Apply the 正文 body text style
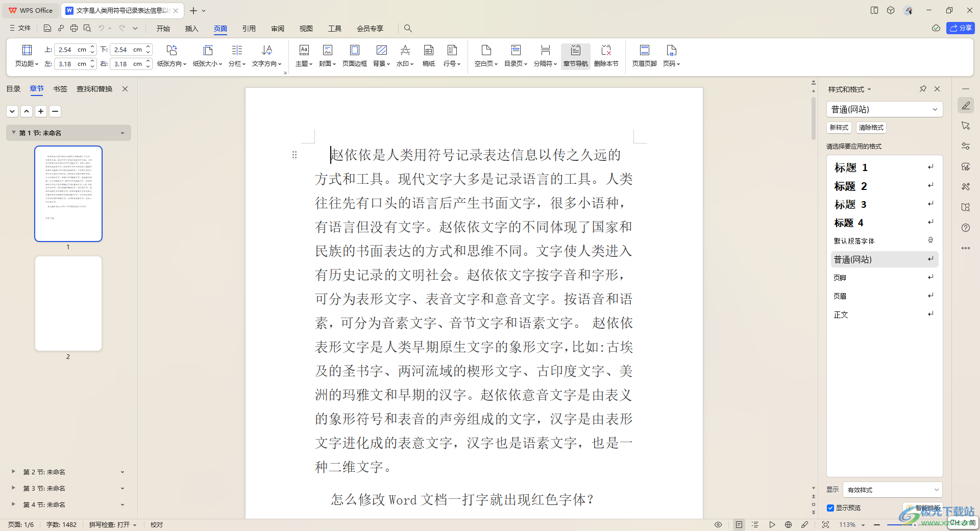This screenshot has height=531, width=980. 884,315
